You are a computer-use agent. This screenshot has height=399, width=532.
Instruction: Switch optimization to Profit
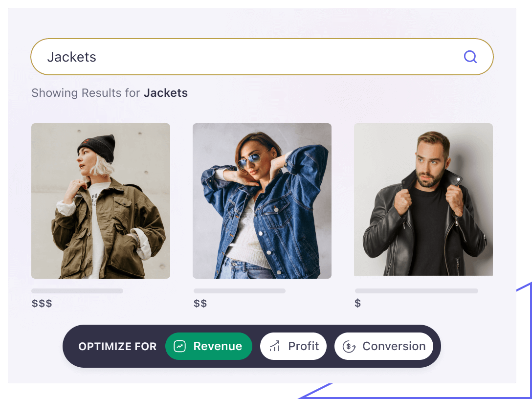coord(293,346)
